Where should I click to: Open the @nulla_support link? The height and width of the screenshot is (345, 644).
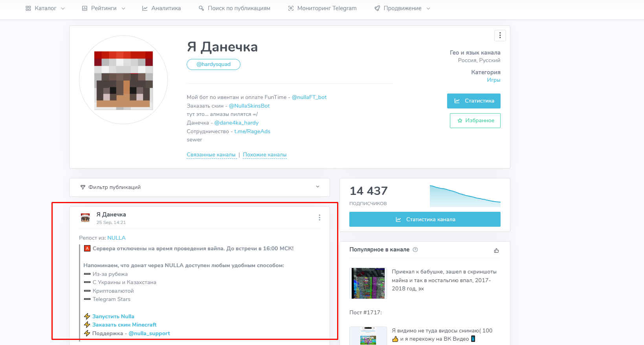tap(149, 333)
